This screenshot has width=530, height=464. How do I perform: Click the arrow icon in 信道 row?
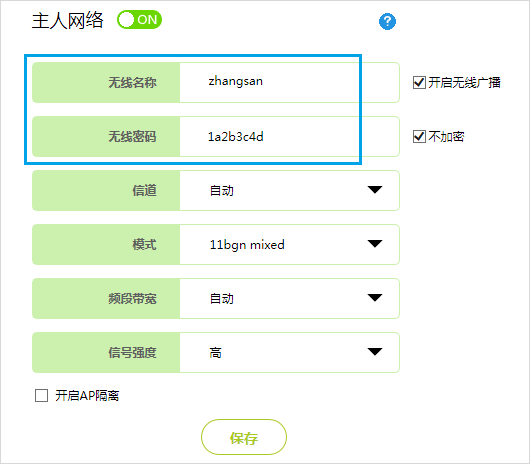375,190
